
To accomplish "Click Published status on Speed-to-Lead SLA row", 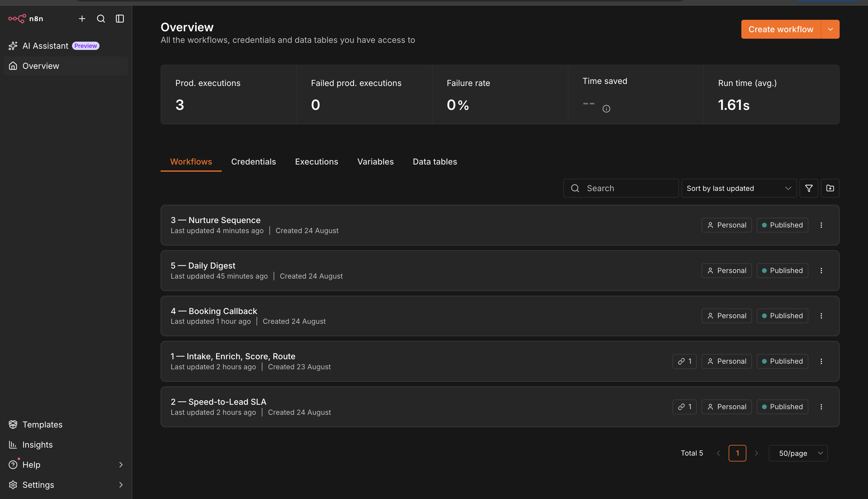I will [x=782, y=407].
